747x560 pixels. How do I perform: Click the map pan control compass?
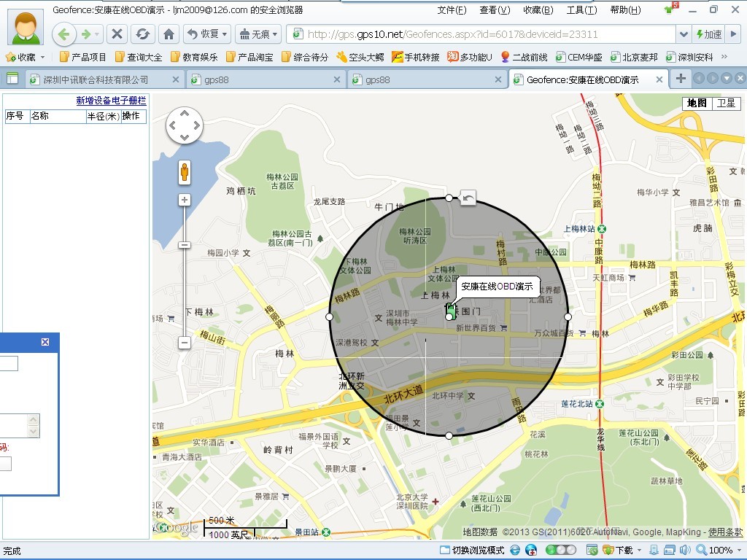185,125
